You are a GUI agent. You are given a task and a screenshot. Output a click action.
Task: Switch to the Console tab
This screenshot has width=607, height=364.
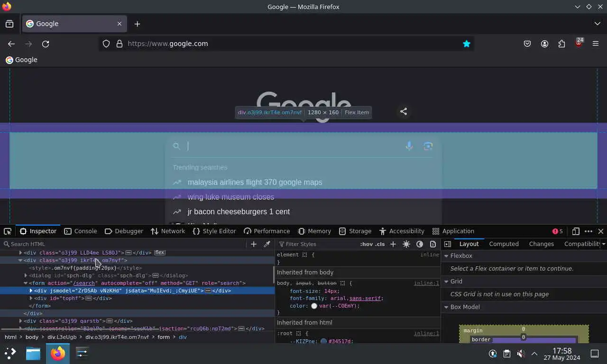(80, 231)
